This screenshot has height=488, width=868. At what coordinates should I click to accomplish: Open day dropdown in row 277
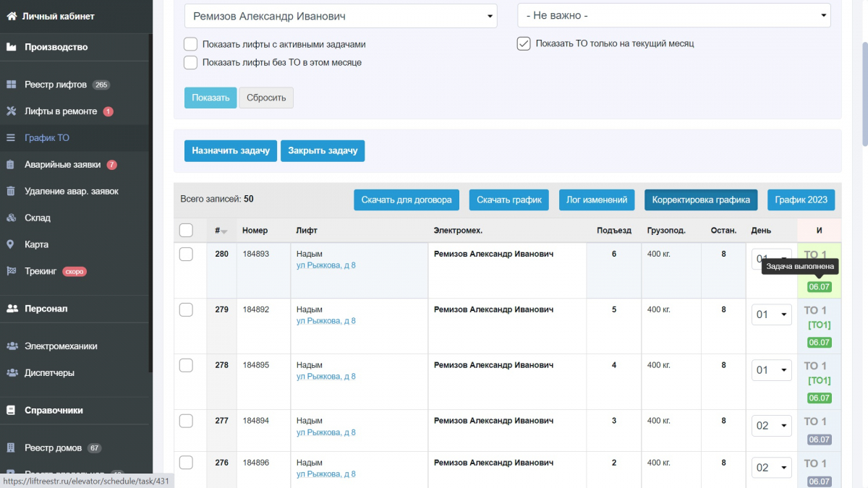click(772, 426)
